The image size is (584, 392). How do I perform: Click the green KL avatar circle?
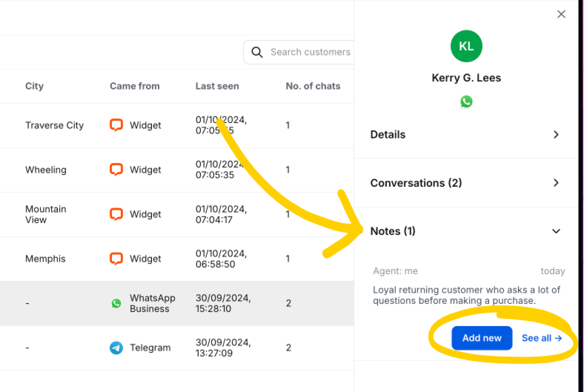[466, 46]
